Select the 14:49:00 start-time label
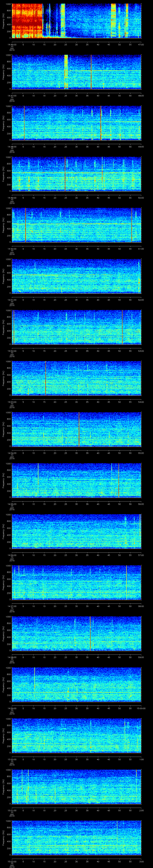The height and width of the screenshot is (868, 153). (x=12, y=197)
